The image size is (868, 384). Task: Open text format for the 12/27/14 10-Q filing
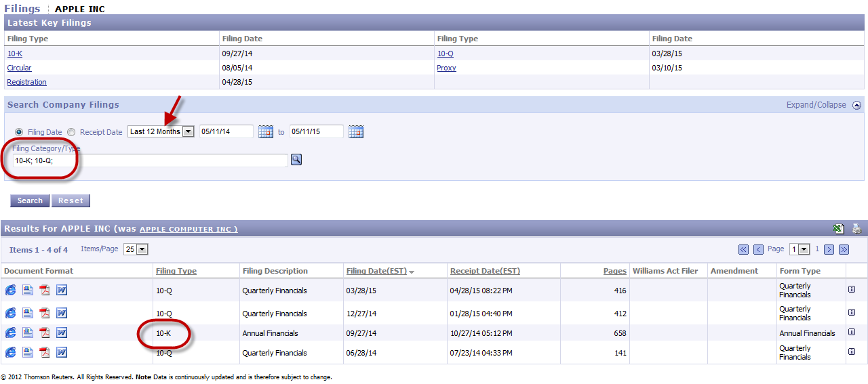point(28,313)
